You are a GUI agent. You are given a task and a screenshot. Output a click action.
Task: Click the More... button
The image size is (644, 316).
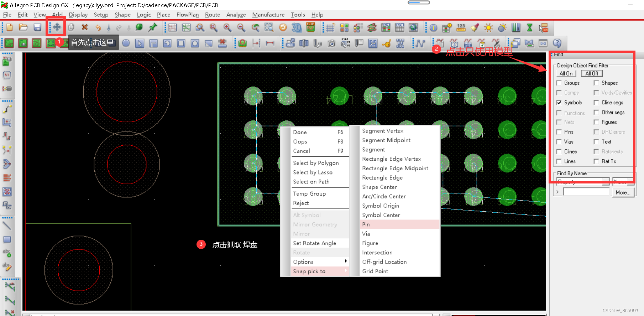pyautogui.click(x=623, y=192)
